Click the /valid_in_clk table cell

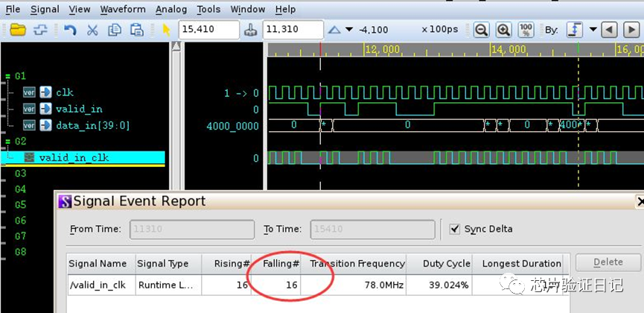101,285
